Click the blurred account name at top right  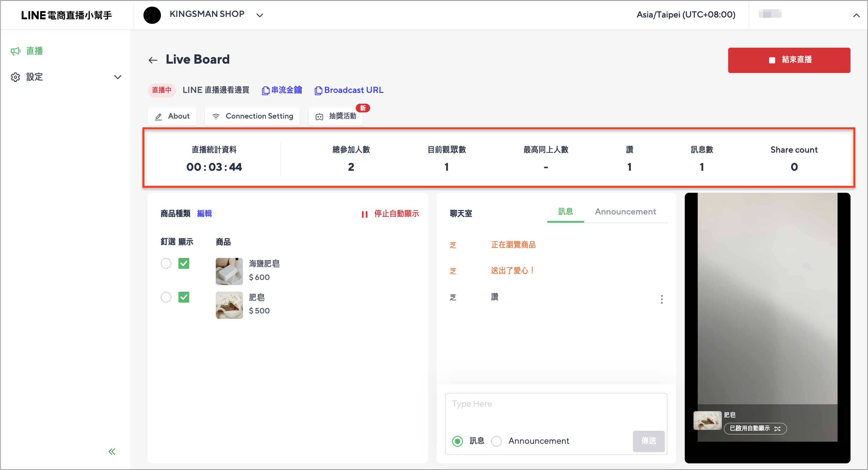tap(770, 14)
